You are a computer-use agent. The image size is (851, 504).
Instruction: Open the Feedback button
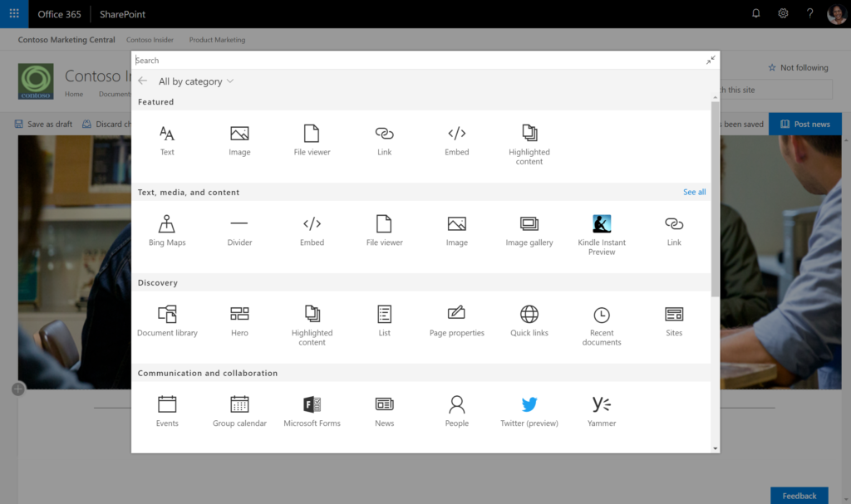point(799,496)
